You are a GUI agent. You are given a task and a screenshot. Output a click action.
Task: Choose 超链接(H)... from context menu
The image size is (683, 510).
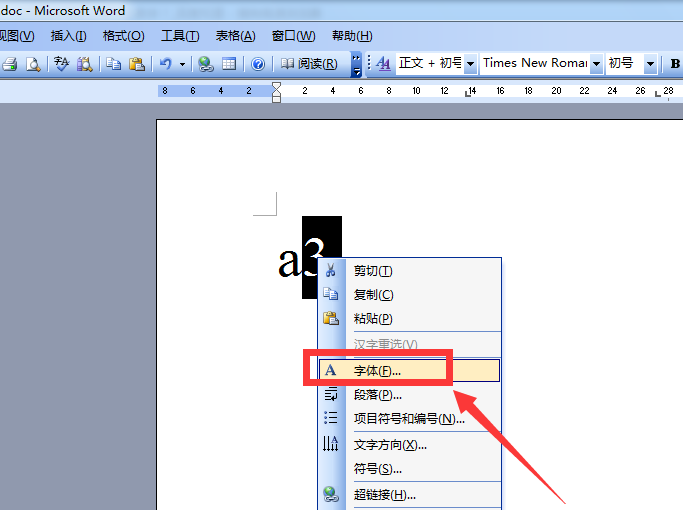point(409,495)
